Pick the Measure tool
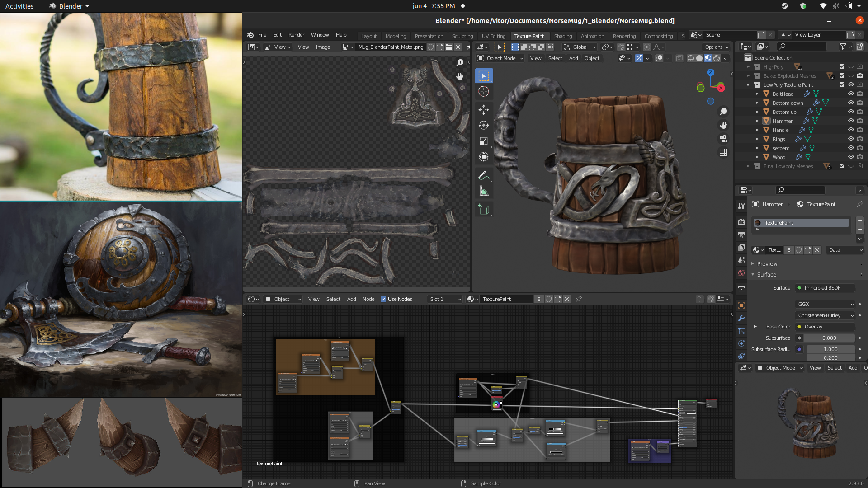Image resolution: width=868 pixels, height=488 pixels. [483, 192]
